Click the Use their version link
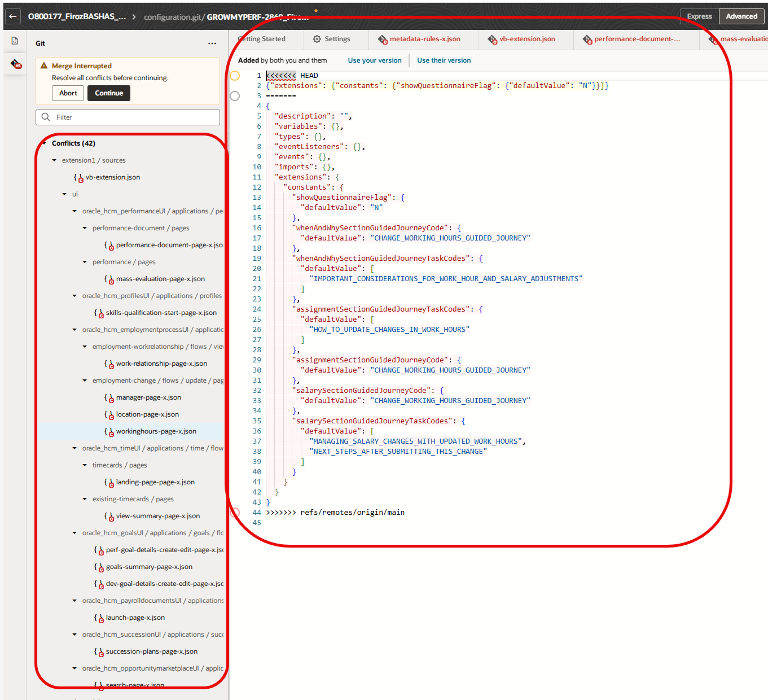768x700 pixels. coord(444,60)
